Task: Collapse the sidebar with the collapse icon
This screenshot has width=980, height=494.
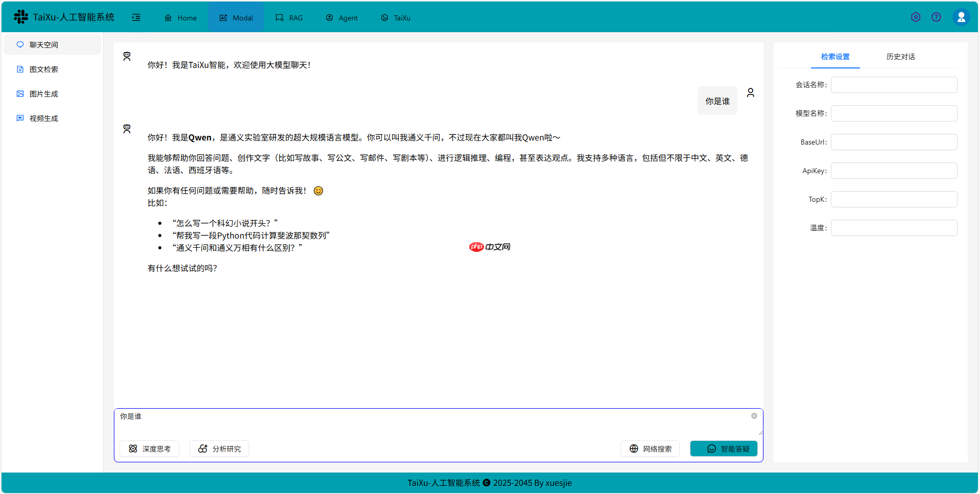Action: [136, 17]
